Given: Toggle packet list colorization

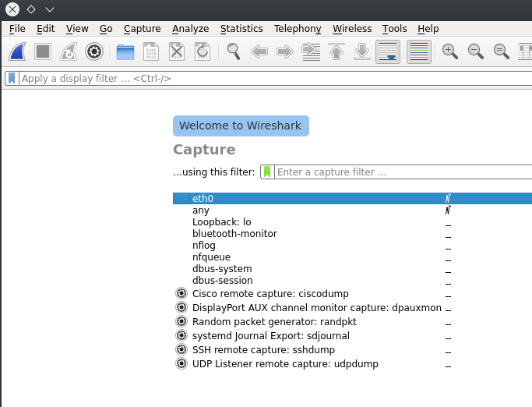Looking at the screenshot, I should coord(419,51).
